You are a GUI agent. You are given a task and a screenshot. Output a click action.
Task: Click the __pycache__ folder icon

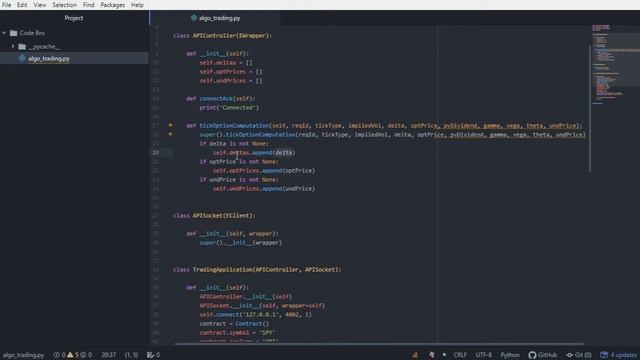coord(22,47)
